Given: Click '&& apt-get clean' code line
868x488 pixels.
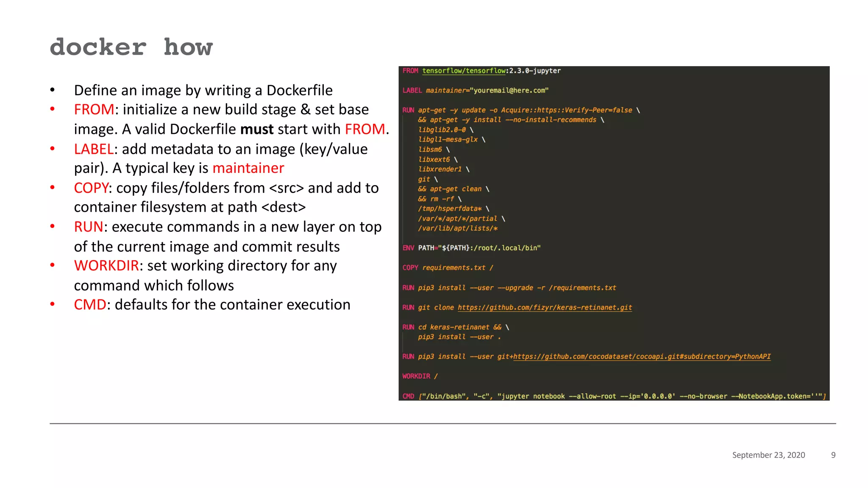Looking at the screenshot, I should click(x=453, y=189).
